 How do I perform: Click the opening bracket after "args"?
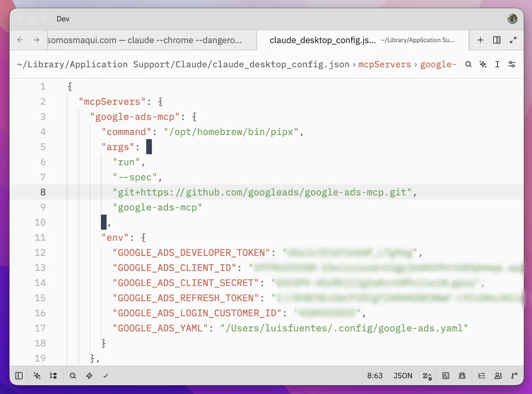pyautogui.click(x=149, y=147)
